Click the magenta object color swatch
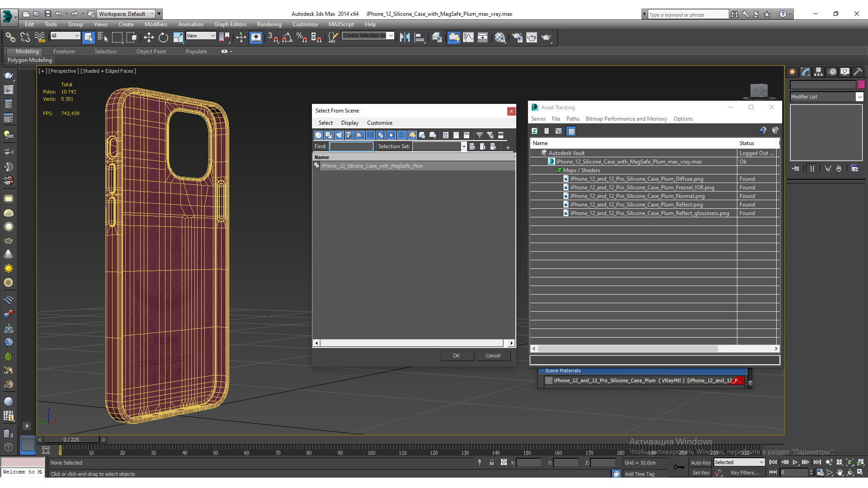Image resolution: width=868 pixels, height=488 pixels. pyautogui.click(x=861, y=84)
